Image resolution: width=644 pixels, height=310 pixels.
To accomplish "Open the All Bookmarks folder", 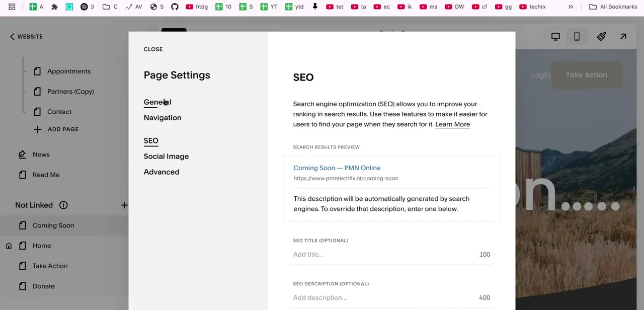I will click(x=613, y=7).
